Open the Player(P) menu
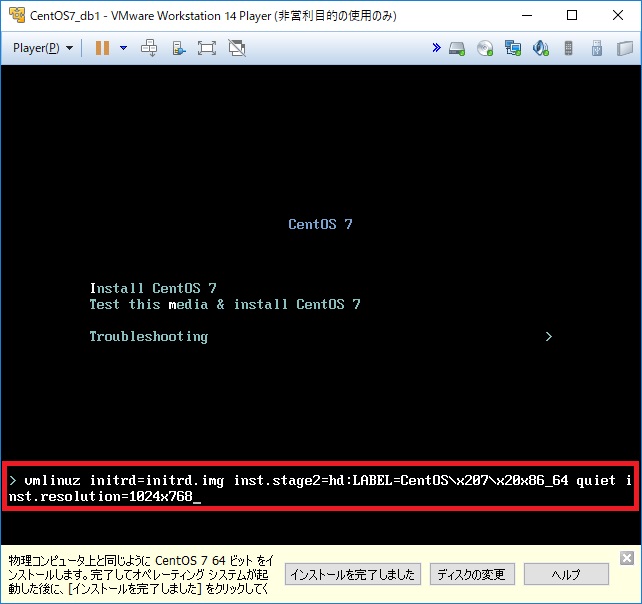The height and width of the screenshot is (604, 642). point(43,48)
